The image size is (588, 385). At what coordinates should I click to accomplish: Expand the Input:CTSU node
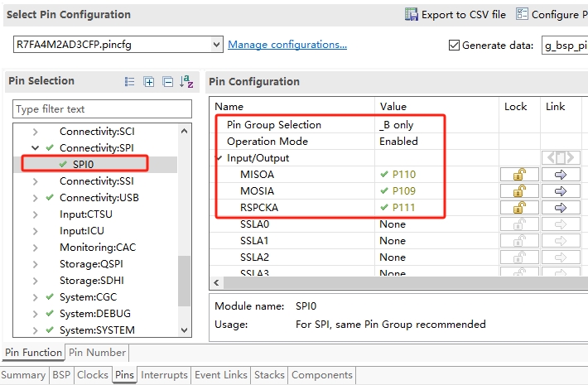pyautogui.click(x=36, y=214)
